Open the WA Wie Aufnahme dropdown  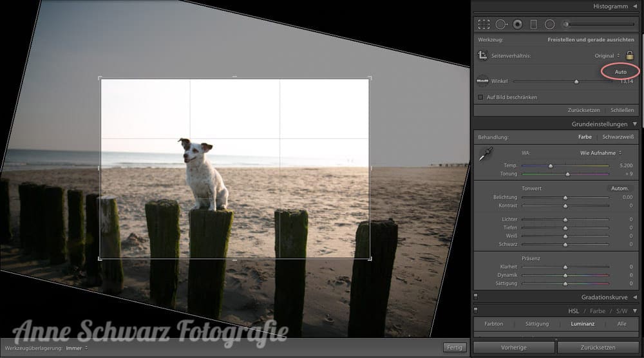600,153
